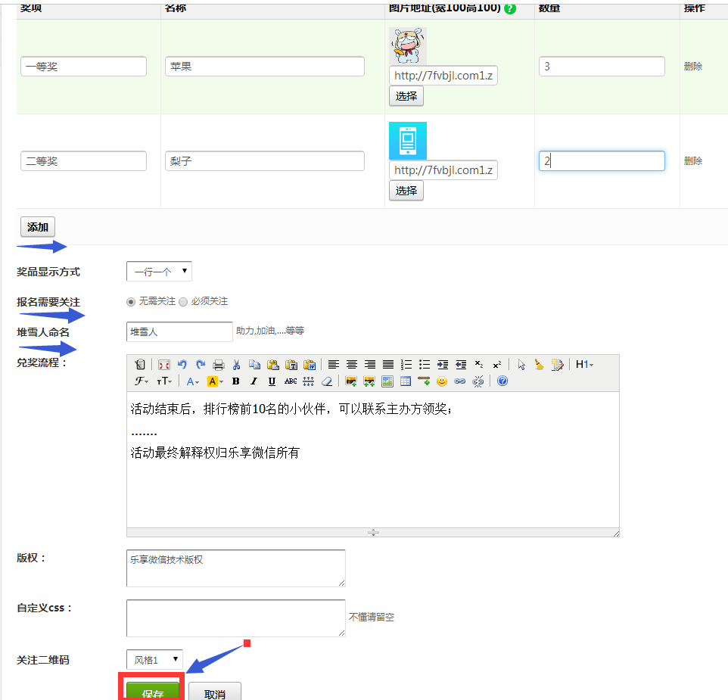
Task: Insert an emoticon with the smiley icon
Action: click(x=442, y=381)
